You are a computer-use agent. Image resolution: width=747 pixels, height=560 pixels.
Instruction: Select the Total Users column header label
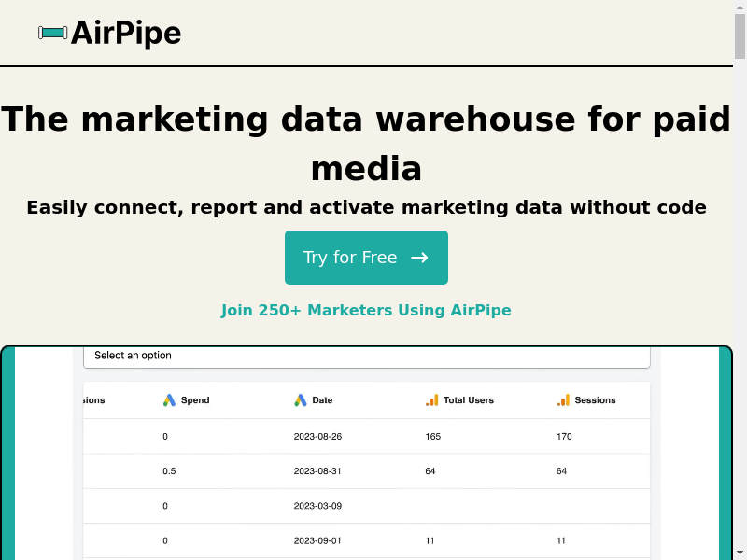point(469,400)
